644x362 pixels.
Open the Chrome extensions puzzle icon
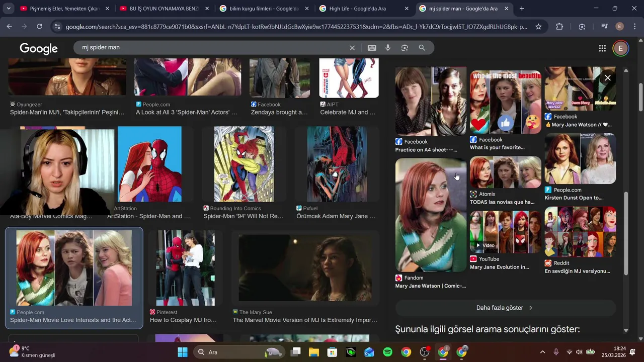point(559,27)
